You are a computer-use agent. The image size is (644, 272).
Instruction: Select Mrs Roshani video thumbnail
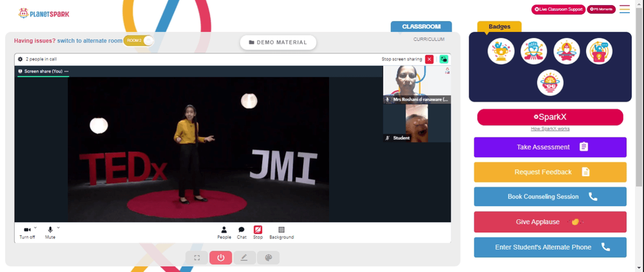point(417,84)
